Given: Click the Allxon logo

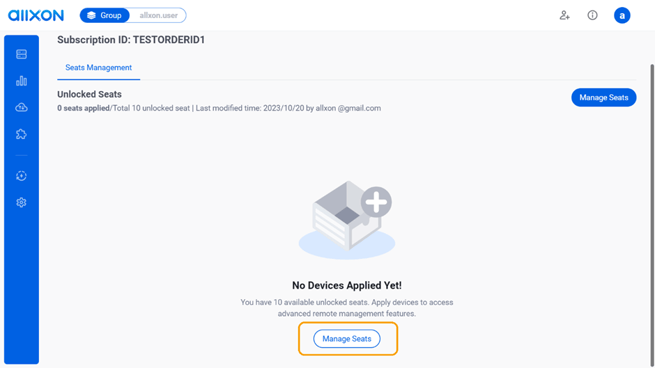Looking at the screenshot, I should [36, 15].
